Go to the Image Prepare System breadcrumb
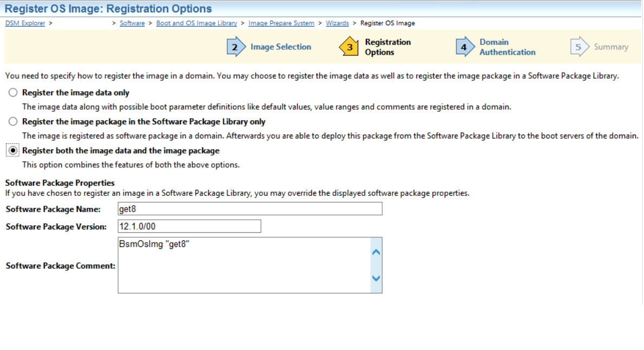Viewport: 644px width, 350px height. [x=281, y=23]
